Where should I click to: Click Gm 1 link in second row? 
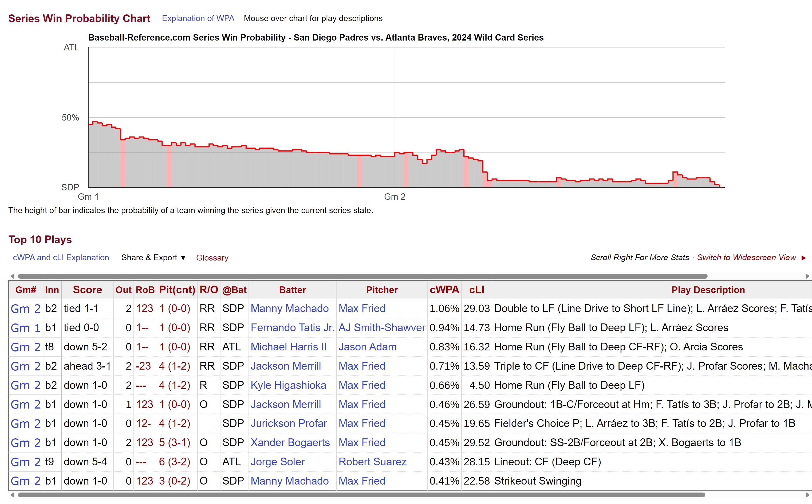tap(25, 328)
